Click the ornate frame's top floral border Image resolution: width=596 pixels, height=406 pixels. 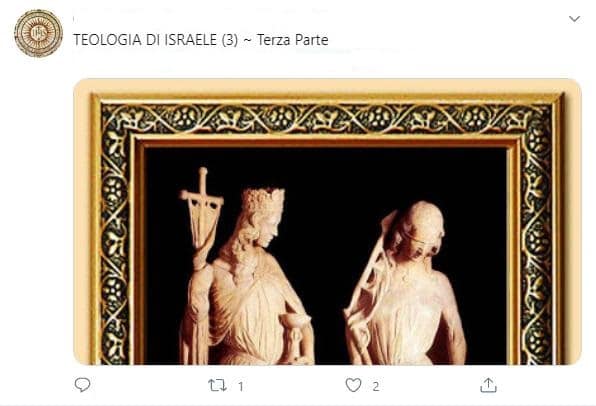[x=327, y=119]
